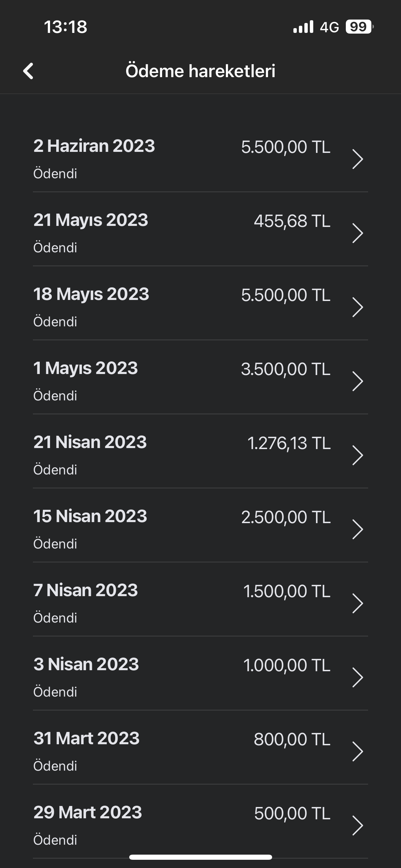Tap the 455,68 TL amount
Image resolution: width=401 pixels, height=868 pixels.
(x=292, y=221)
